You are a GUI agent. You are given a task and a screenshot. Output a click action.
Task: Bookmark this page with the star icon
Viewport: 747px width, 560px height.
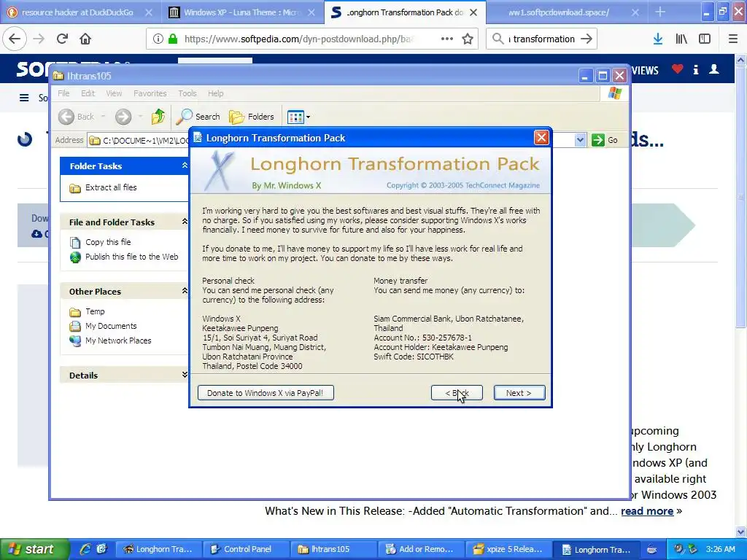468,39
